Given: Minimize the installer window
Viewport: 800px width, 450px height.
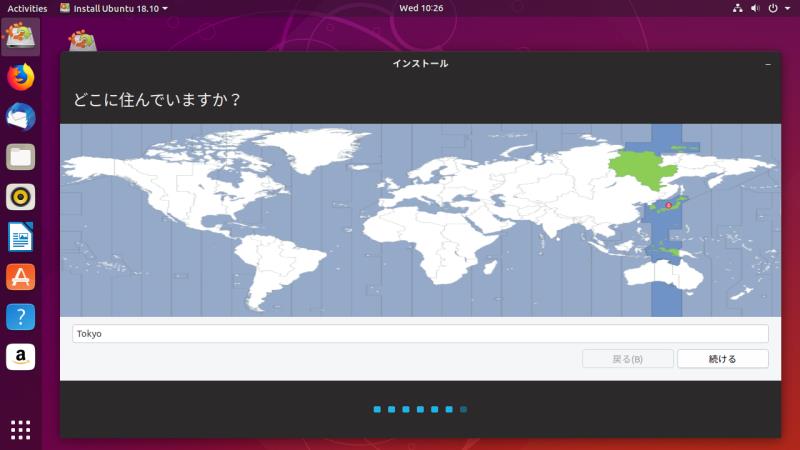Looking at the screenshot, I should (x=768, y=64).
